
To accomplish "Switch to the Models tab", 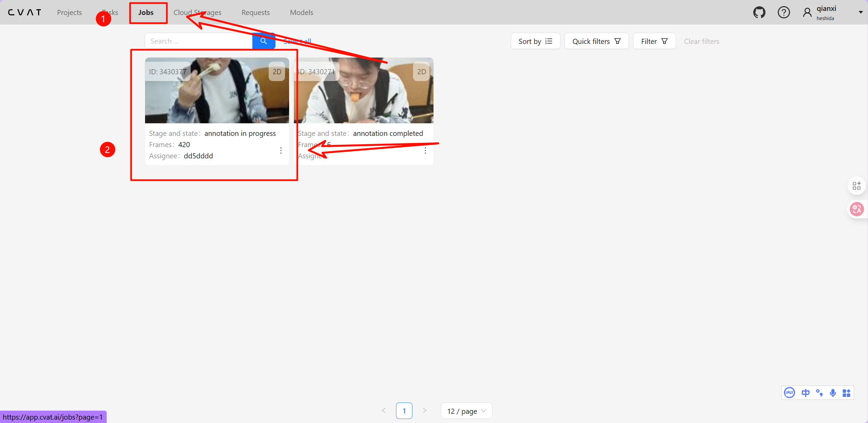I will pos(301,13).
